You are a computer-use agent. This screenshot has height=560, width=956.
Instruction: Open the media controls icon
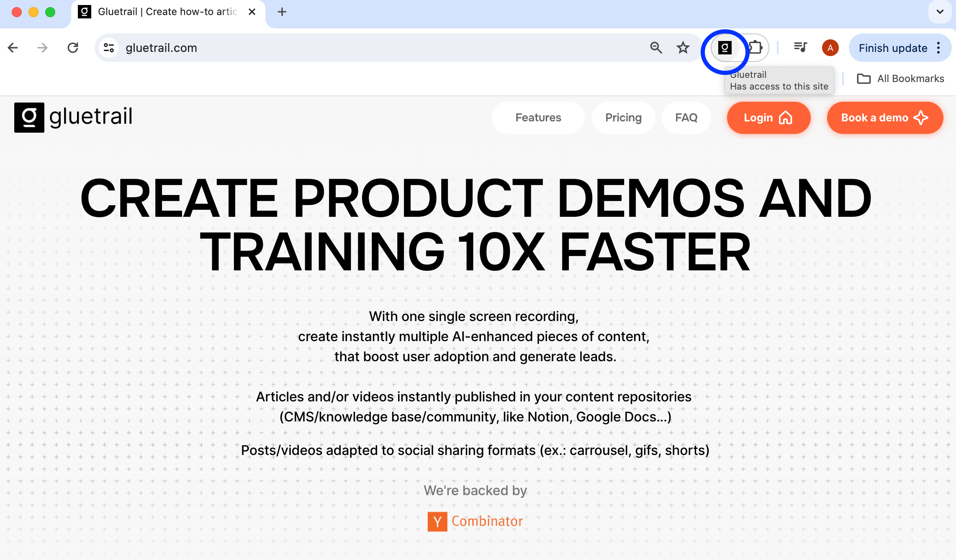(800, 48)
